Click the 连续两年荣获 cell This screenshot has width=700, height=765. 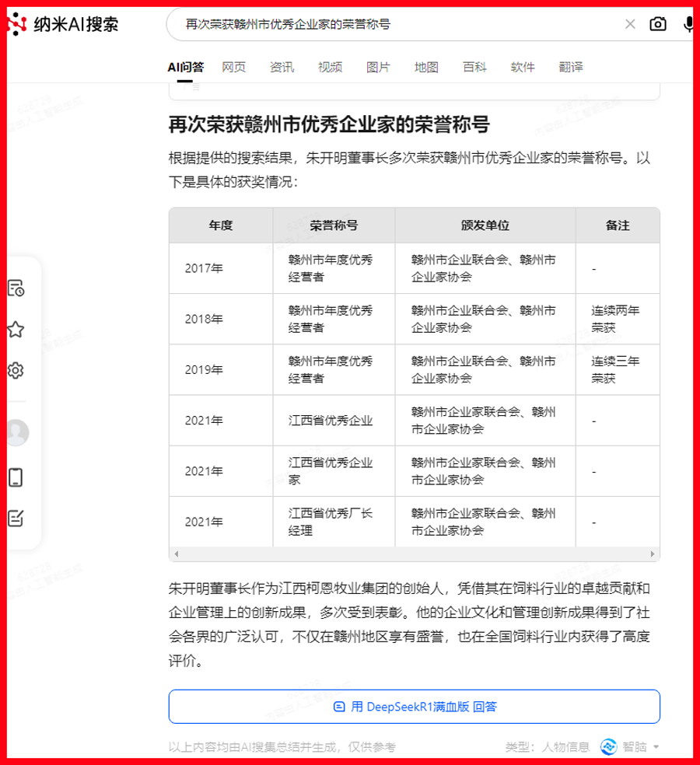pyautogui.click(x=618, y=319)
